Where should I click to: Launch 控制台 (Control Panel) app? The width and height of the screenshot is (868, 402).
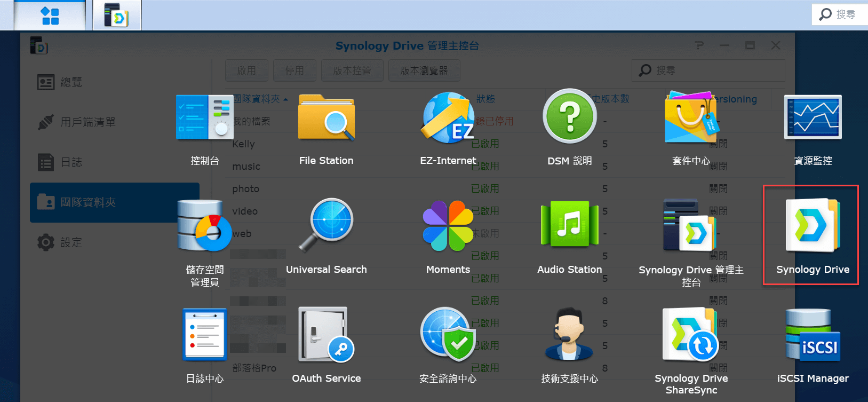[x=205, y=129]
